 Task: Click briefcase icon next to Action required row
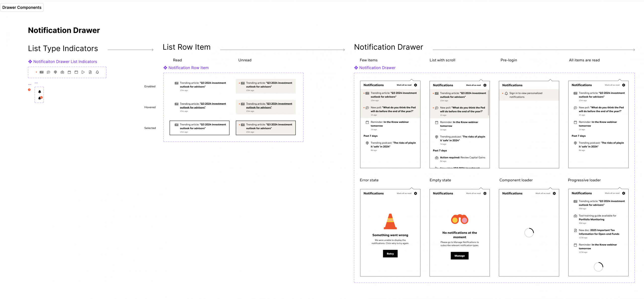click(437, 158)
